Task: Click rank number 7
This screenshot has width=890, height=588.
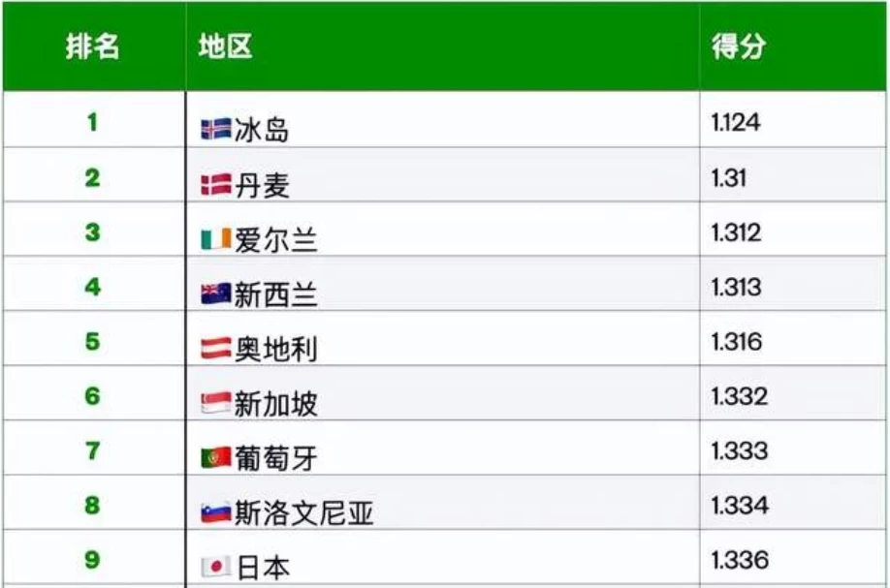Action: tap(92, 451)
